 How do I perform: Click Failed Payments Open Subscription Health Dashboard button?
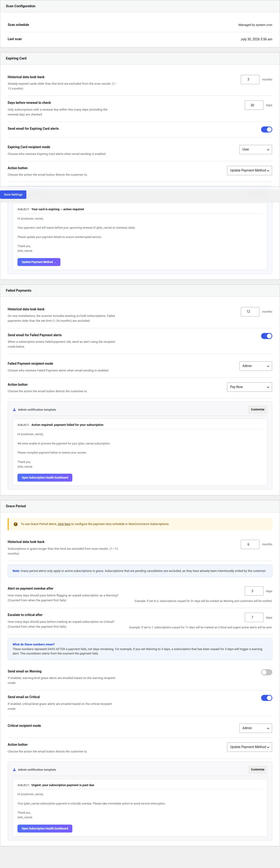pyautogui.click(x=45, y=477)
